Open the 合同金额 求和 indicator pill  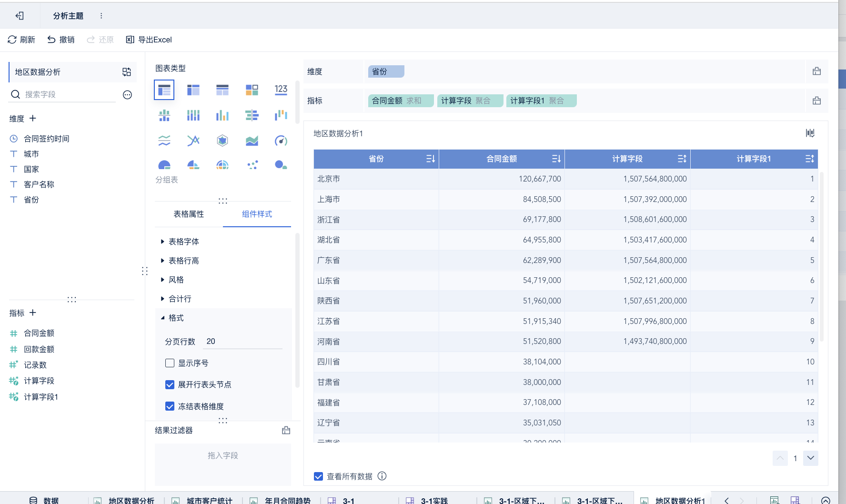401,101
